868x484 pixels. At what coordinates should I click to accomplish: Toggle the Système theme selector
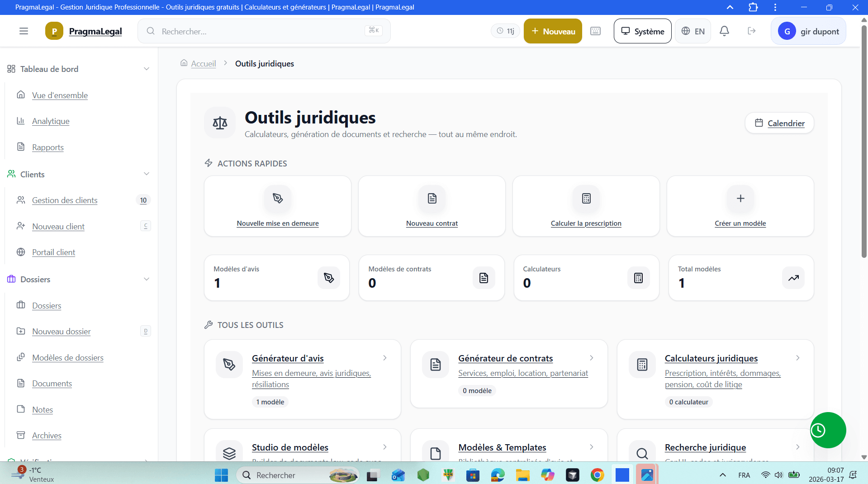[x=642, y=31]
